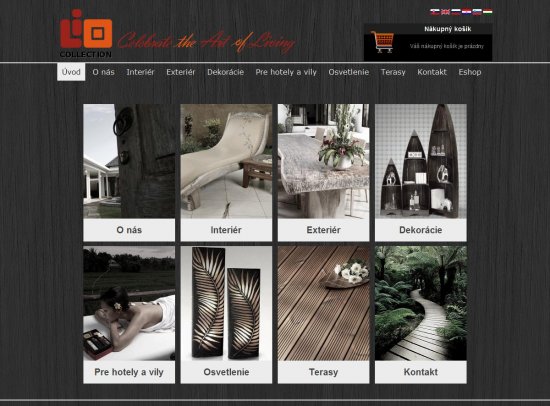Switch language with the Slovenian flag
550x406 pixels.
point(477,12)
